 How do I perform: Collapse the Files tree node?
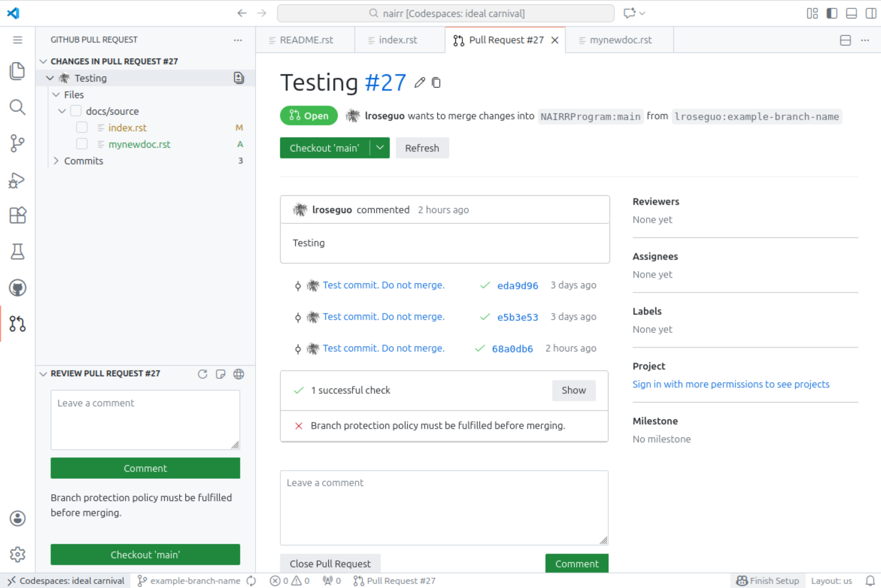click(56, 95)
